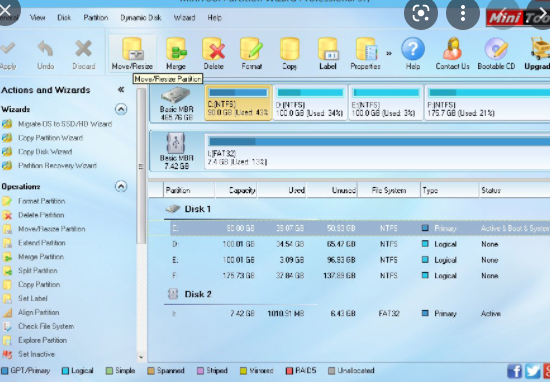Screen dimensions: 550x382
Task: Open Explore Partition operation
Action: (34, 340)
